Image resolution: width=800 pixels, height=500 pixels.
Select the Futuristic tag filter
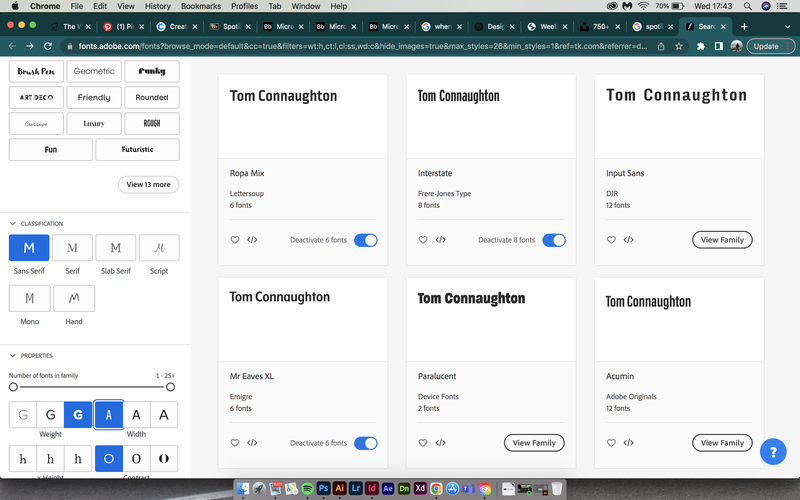137,149
